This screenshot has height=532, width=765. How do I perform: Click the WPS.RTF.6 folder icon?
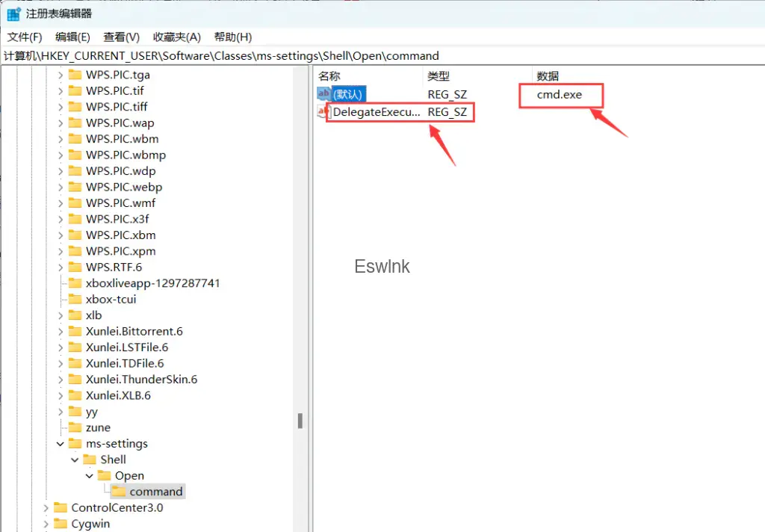click(75, 267)
